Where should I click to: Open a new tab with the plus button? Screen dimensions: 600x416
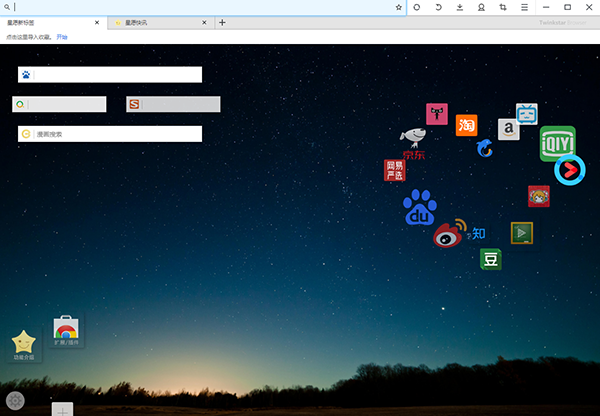[x=222, y=23]
